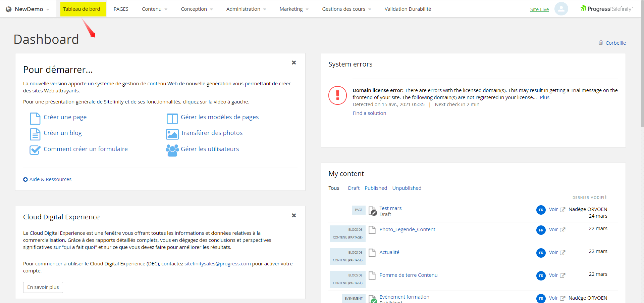
Task: Filter My content by Draft
Action: pyautogui.click(x=354, y=188)
